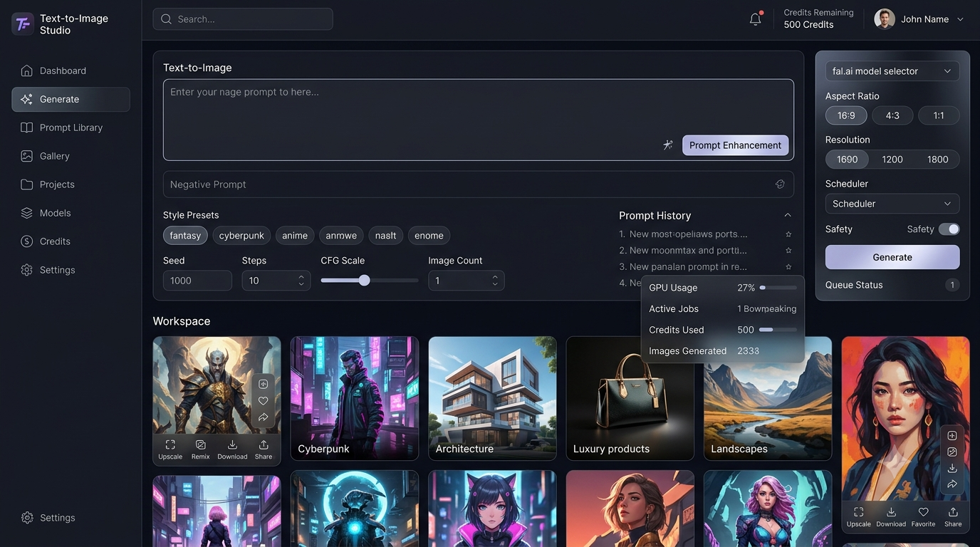
Task: Expand the Scheduler dropdown
Action: [x=892, y=204]
